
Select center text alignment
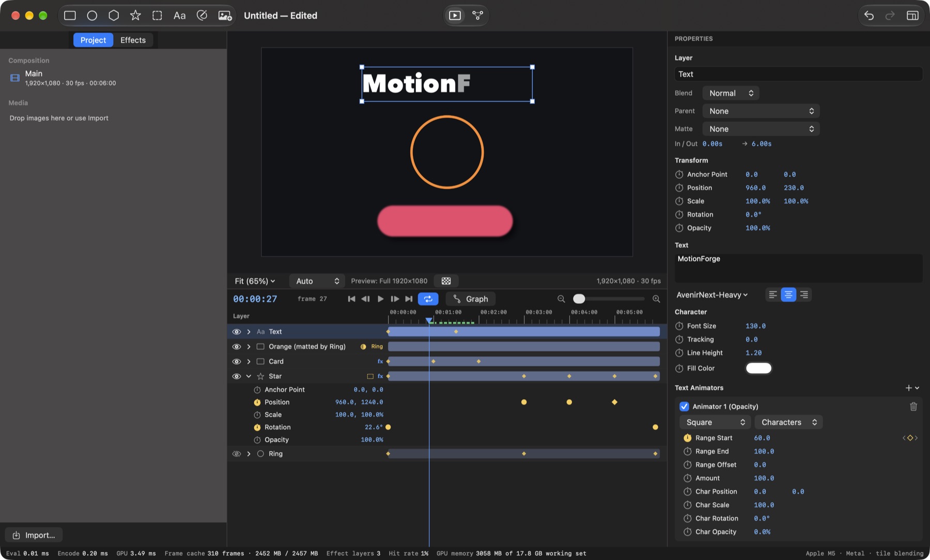tap(788, 294)
